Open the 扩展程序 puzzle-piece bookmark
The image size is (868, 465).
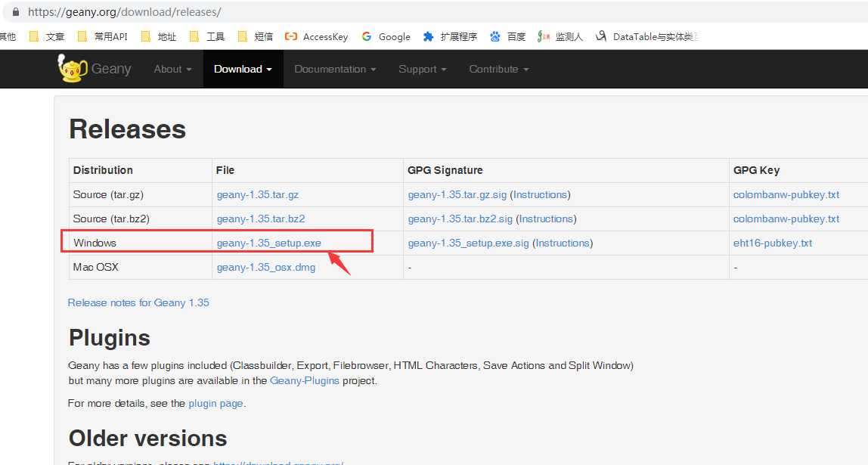point(450,36)
